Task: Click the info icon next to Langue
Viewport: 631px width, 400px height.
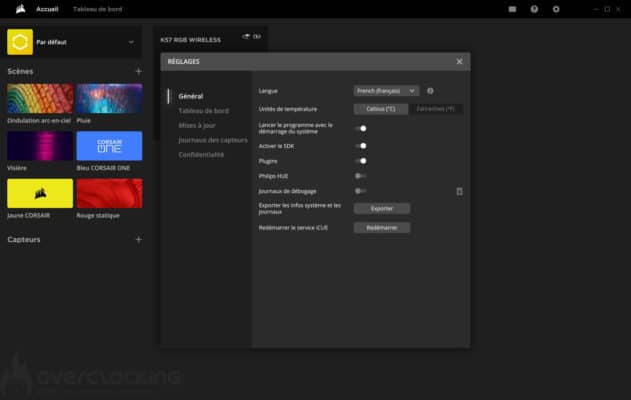Action: tap(430, 91)
